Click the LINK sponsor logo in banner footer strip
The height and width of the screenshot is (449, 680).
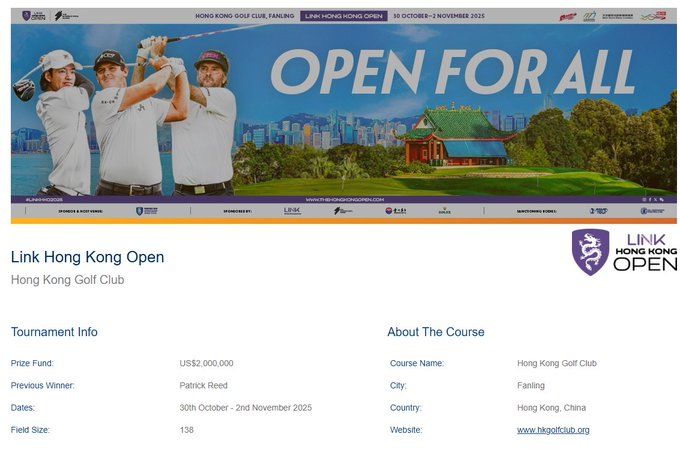[x=292, y=210]
